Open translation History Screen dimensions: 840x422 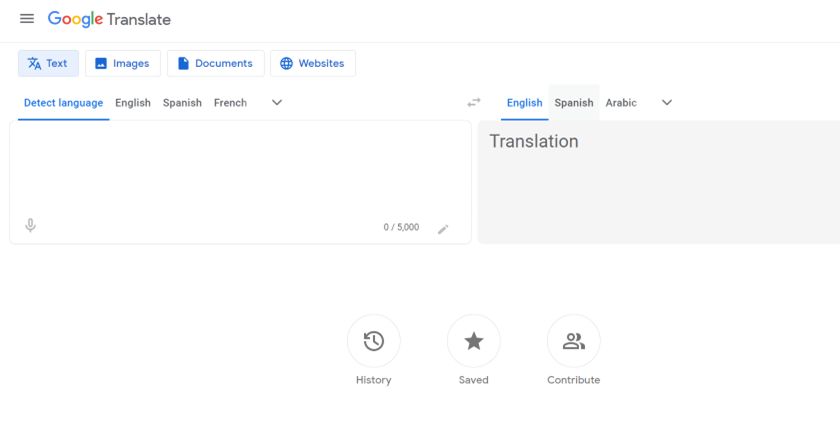[x=374, y=341]
